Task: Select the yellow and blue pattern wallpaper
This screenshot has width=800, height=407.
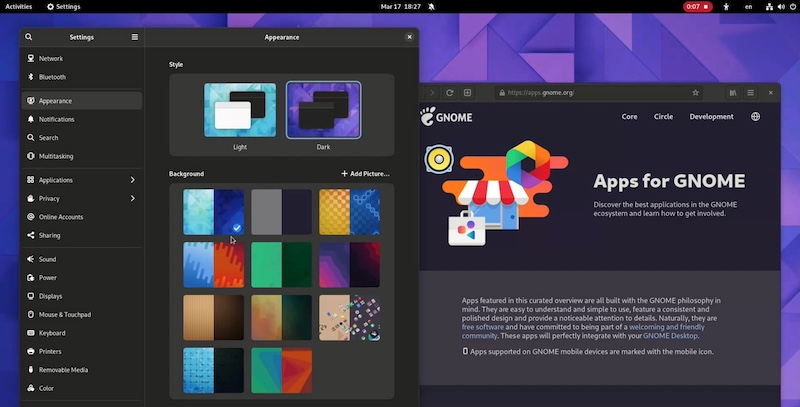Action: 349,212
